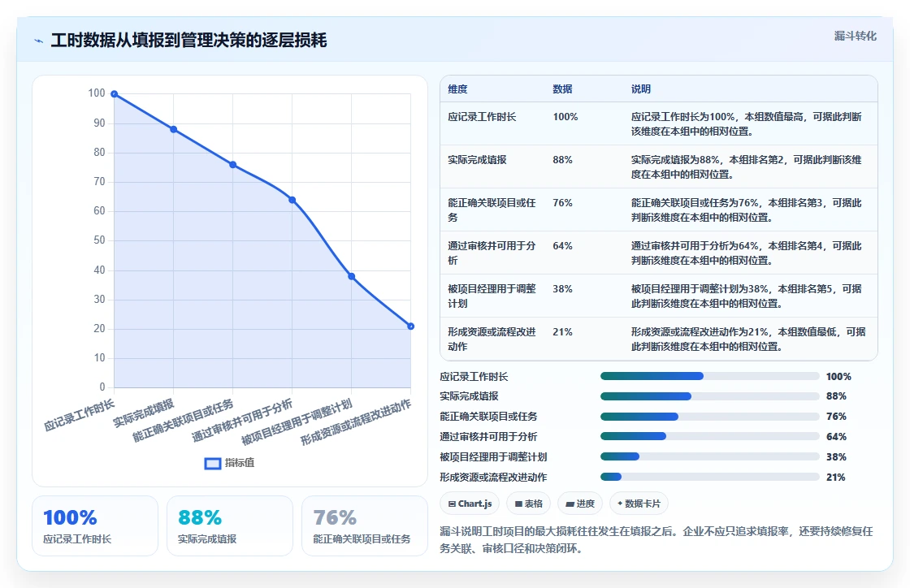The image size is (910, 588).
Task: Click the chart data point at 76
Action: [x=232, y=165]
